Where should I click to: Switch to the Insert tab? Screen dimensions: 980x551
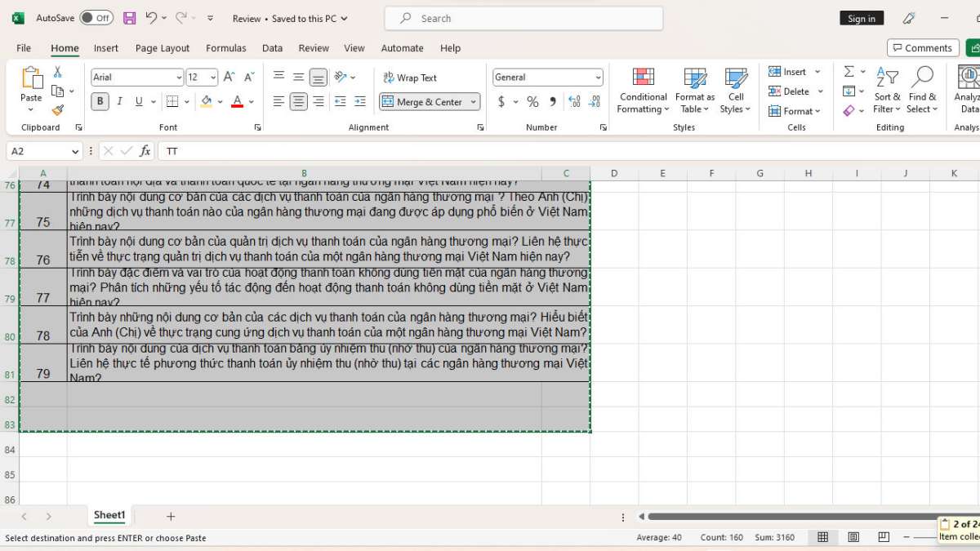(106, 48)
